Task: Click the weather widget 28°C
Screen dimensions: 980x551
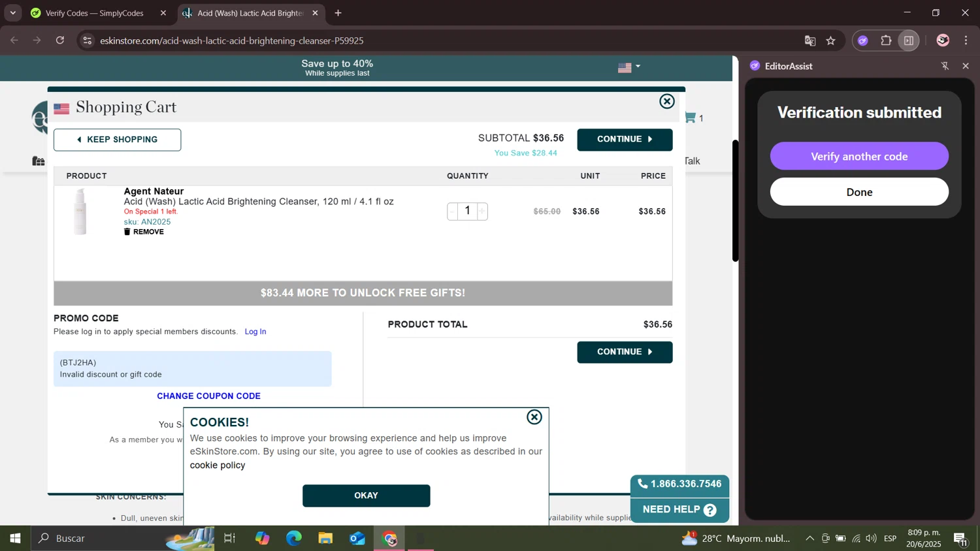Action: [736, 539]
